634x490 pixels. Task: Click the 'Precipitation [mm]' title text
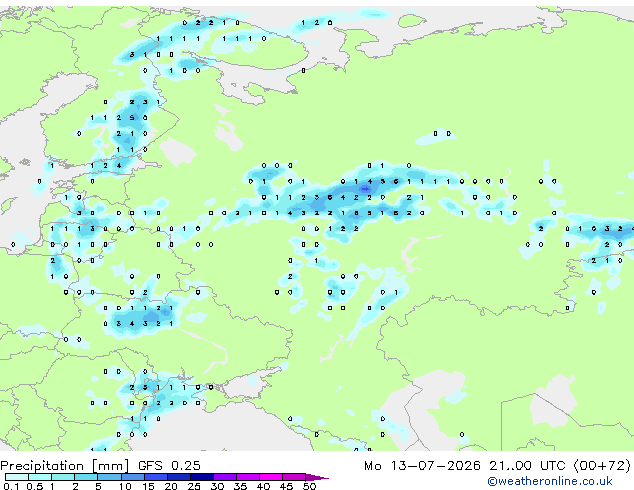tap(65, 466)
